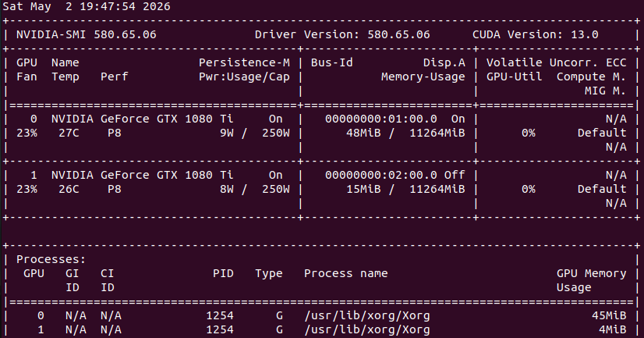The height and width of the screenshot is (338, 644).
Task: Click /usr/lib/xorg/Xorg in the 45MiB row
Action: tap(367, 316)
